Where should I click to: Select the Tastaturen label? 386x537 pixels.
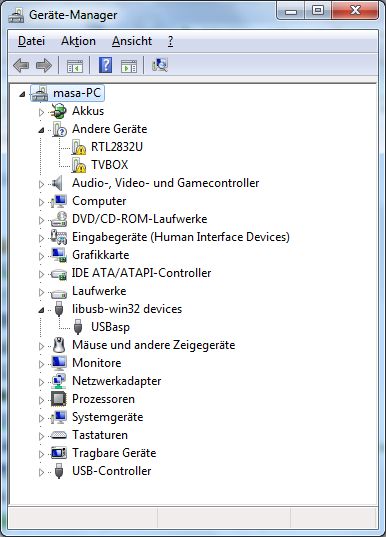tap(100, 435)
